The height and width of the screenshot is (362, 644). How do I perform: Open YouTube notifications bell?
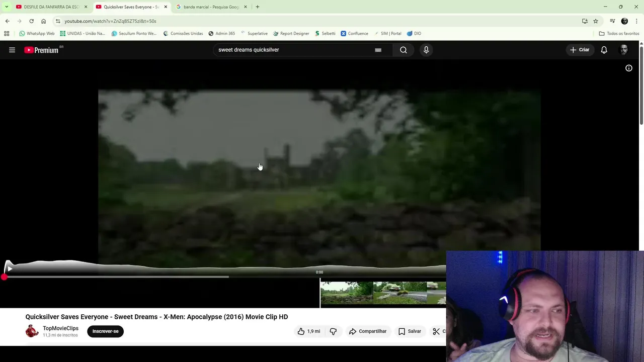(604, 50)
